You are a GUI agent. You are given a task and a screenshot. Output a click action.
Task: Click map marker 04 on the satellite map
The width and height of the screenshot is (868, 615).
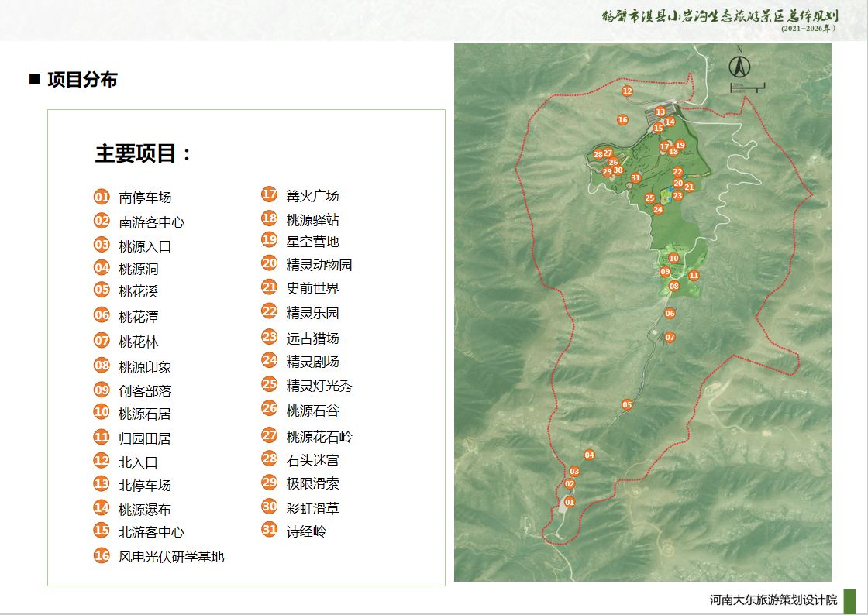coord(589,455)
